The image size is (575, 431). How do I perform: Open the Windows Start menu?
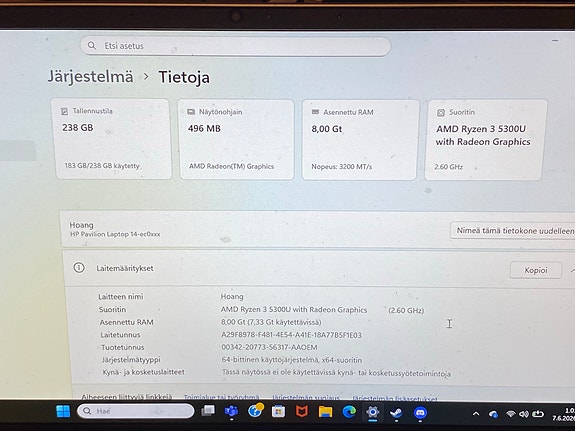(x=63, y=411)
